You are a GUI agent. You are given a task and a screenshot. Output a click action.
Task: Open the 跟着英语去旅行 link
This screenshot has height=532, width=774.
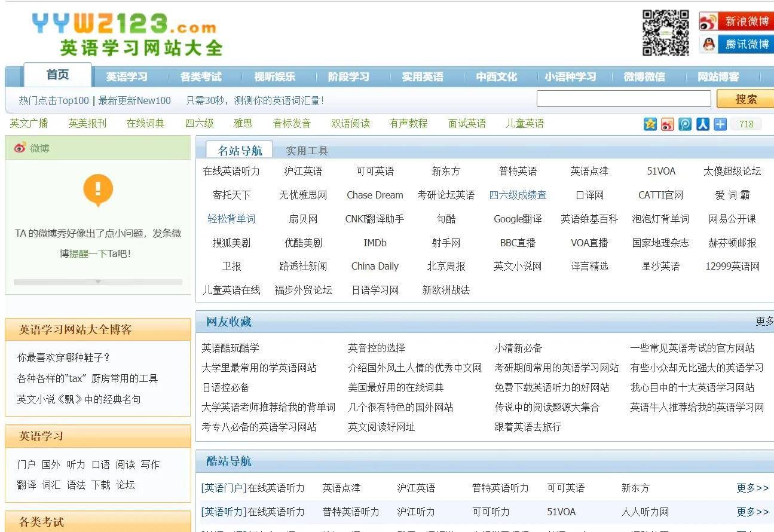(x=528, y=427)
